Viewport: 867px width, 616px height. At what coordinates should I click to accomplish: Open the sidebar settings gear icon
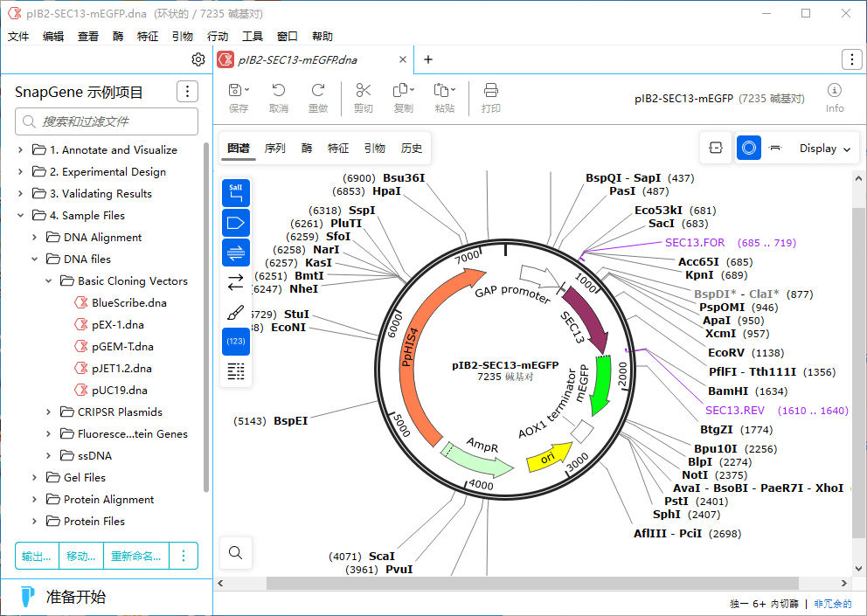point(198,59)
